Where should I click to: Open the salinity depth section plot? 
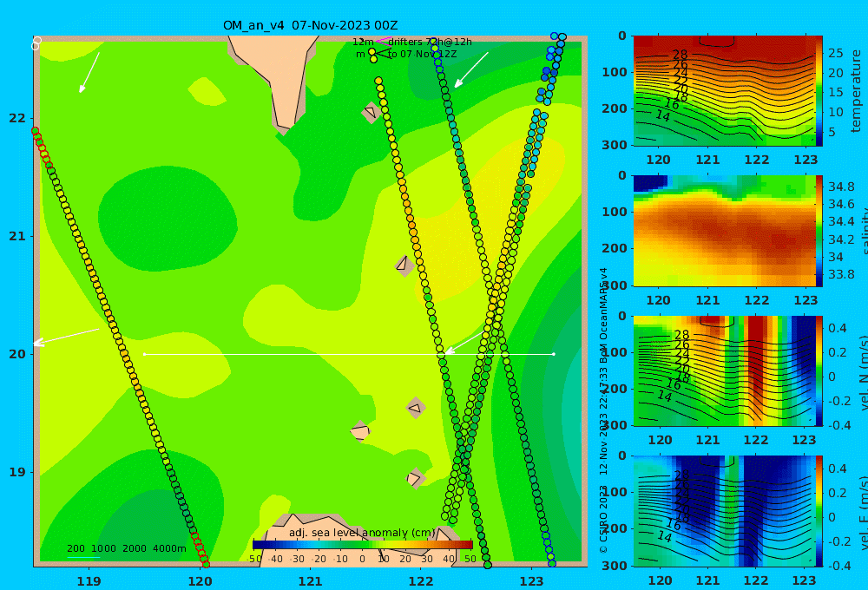724,231
